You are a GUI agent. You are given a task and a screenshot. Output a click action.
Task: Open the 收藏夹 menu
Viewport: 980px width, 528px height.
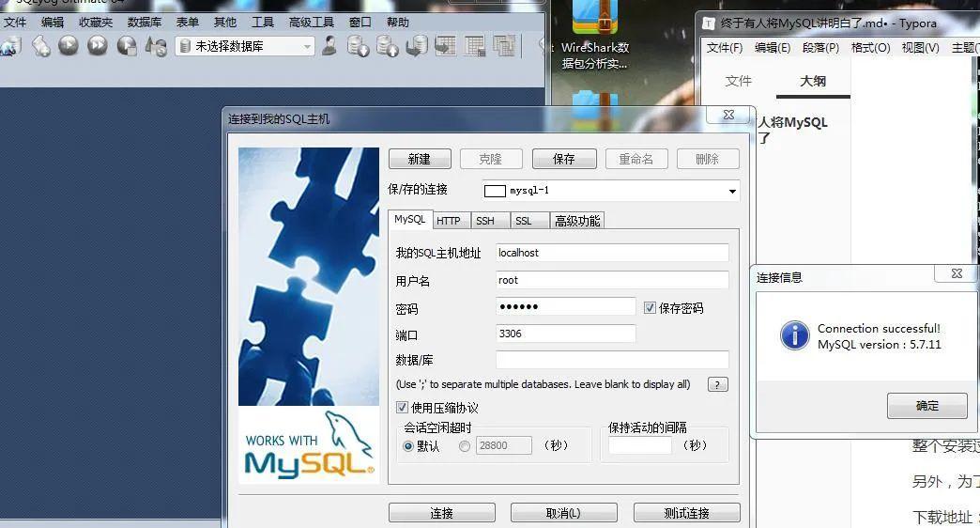[96, 22]
